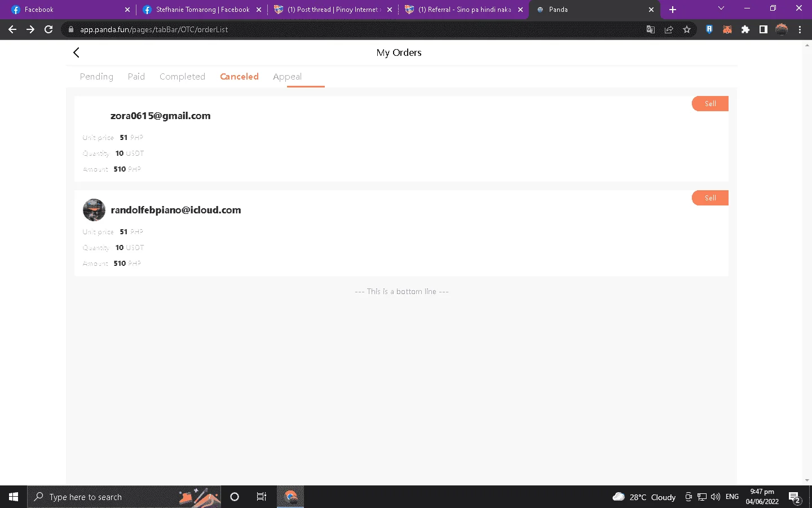Click the Sell badge on randolfebpiano order
Screen dimensions: 812x508
point(710,198)
